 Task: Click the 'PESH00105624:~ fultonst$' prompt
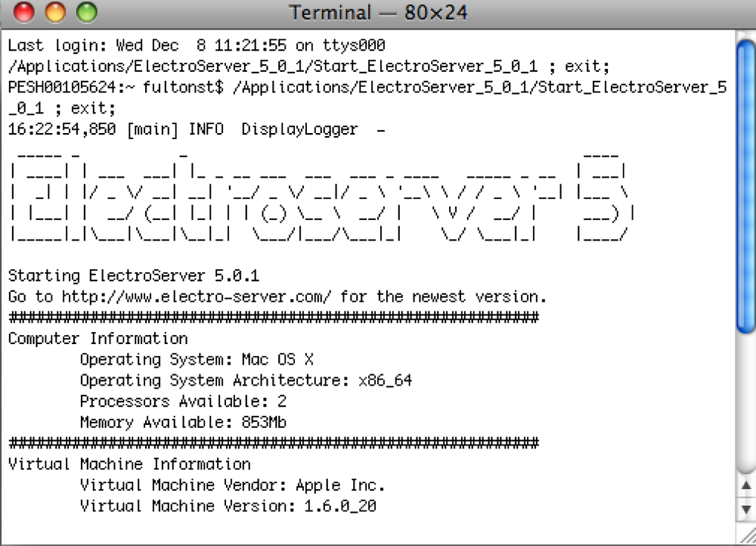pyautogui.click(x=115, y=87)
